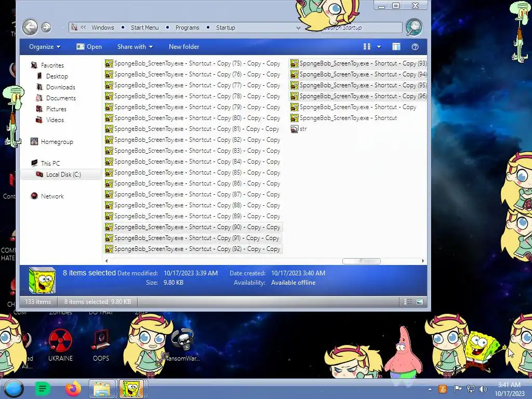Open the green notes app on taskbar
The width and height of the screenshot is (532, 399).
click(43, 389)
